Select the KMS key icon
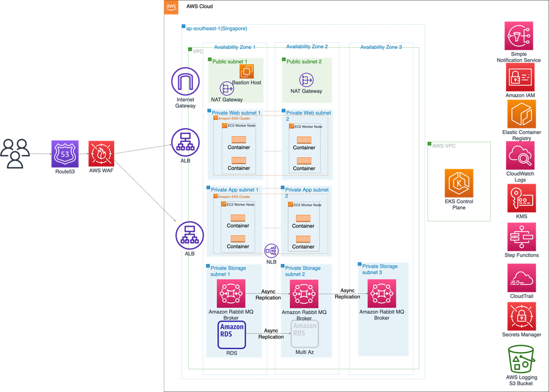549x392 pixels. (x=522, y=198)
